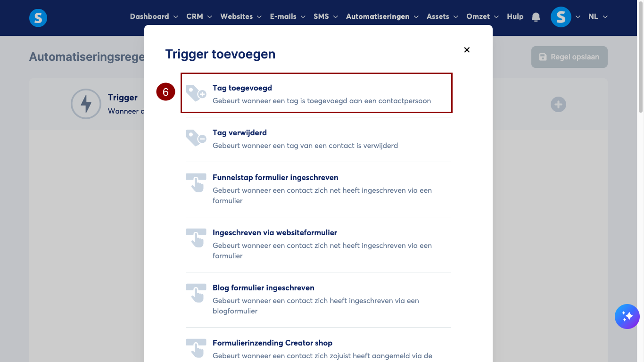Choose Ingeschreven via websiteformulier trigger
The width and height of the screenshot is (644, 362).
pos(318,244)
